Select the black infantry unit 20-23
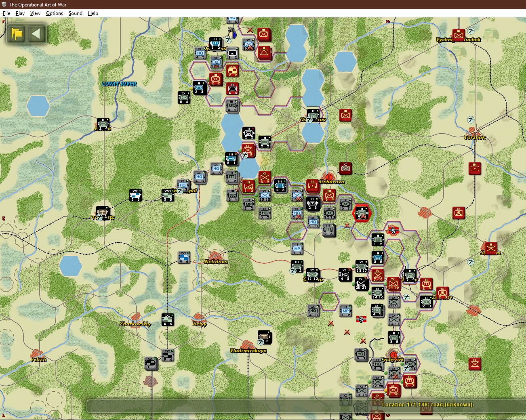The image size is (526, 420). [361, 283]
